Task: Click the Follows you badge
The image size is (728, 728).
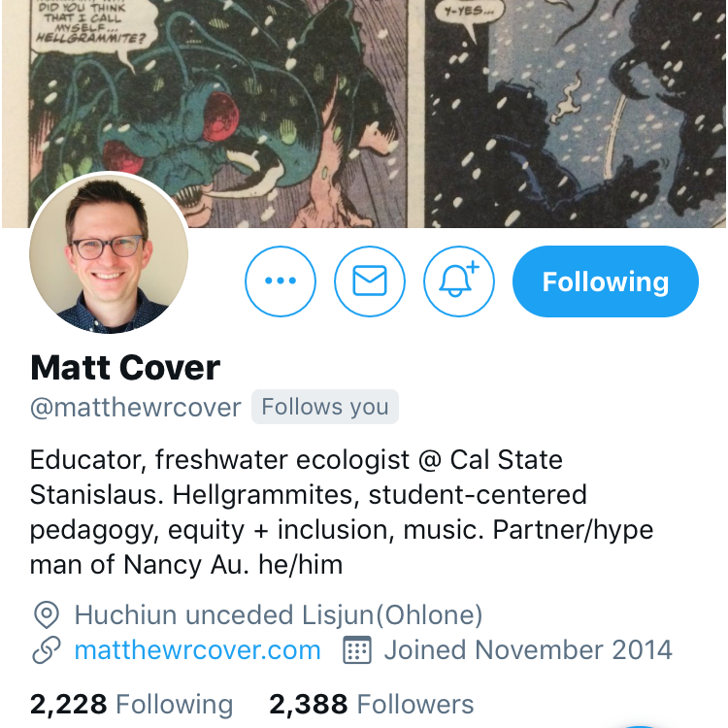Action: [325, 407]
